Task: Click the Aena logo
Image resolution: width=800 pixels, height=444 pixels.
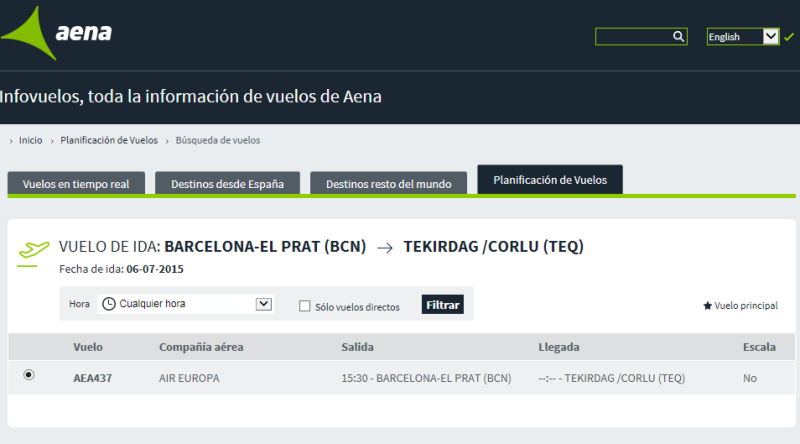Action: pyautogui.click(x=56, y=33)
